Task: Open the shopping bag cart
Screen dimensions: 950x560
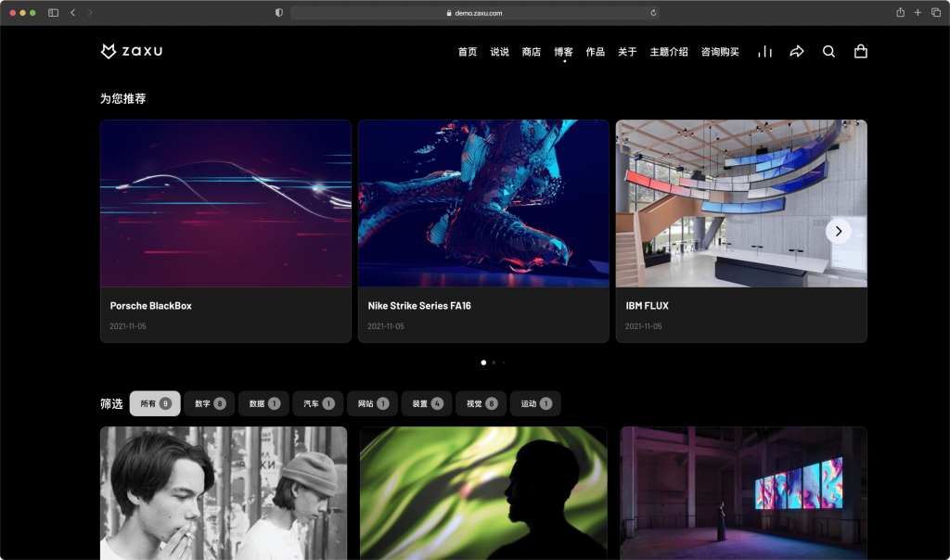Action: (x=860, y=52)
